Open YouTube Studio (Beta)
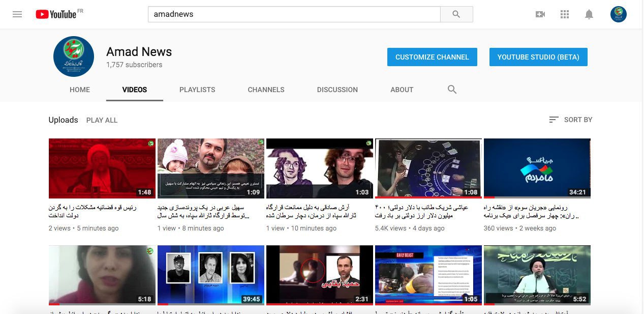The height and width of the screenshot is (314, 644). 538,57
